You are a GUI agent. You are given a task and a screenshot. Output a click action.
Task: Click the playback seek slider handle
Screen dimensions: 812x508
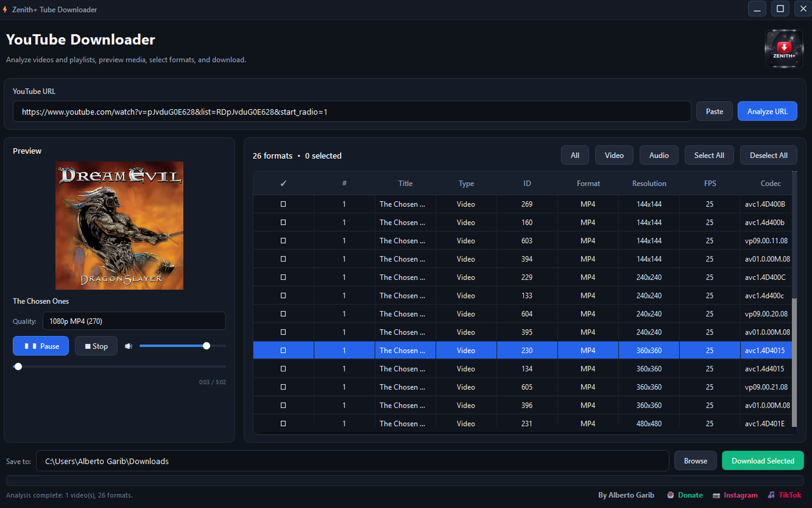[18, 366]
